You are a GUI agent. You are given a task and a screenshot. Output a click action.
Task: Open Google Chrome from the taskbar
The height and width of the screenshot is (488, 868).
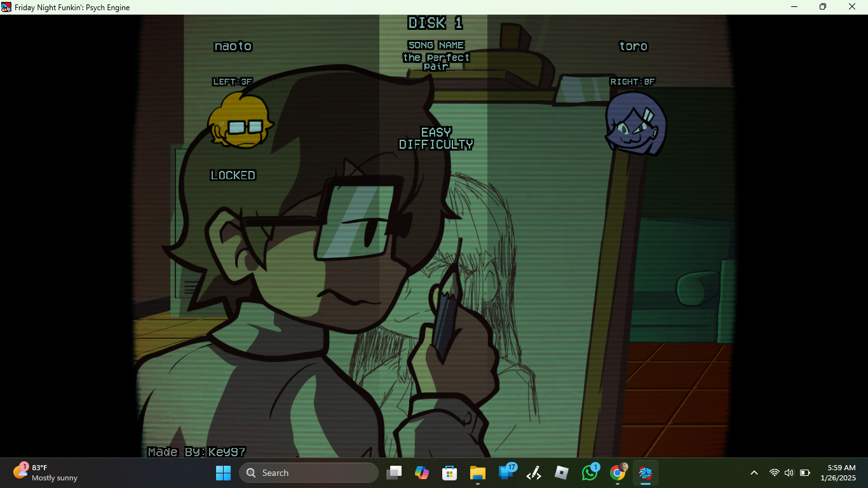pos(618,473)
